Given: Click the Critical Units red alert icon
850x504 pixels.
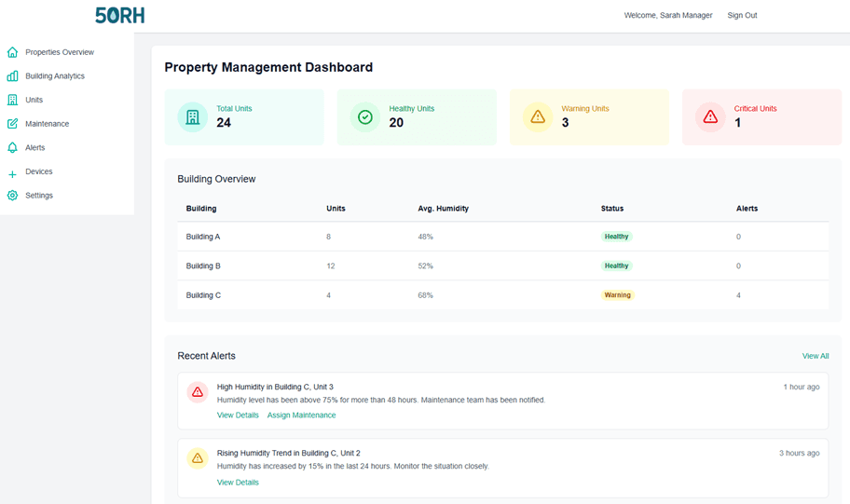Looking at the screenshot, I should pyautogui.click(x=710, y=117).
